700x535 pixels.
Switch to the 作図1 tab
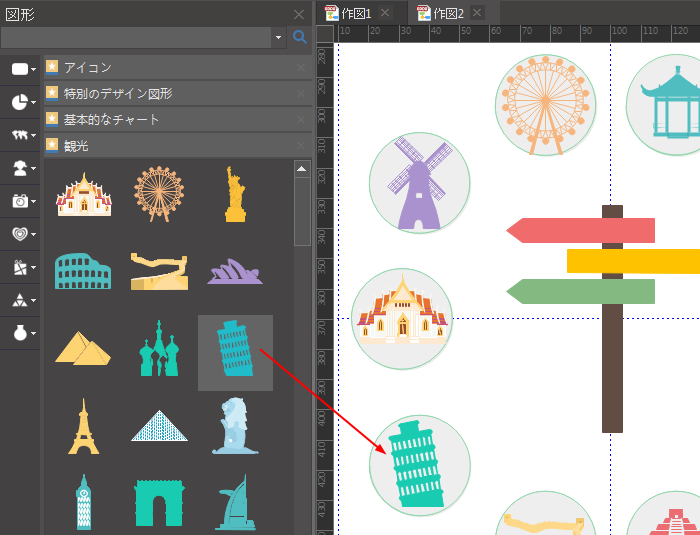pos(356,13)
